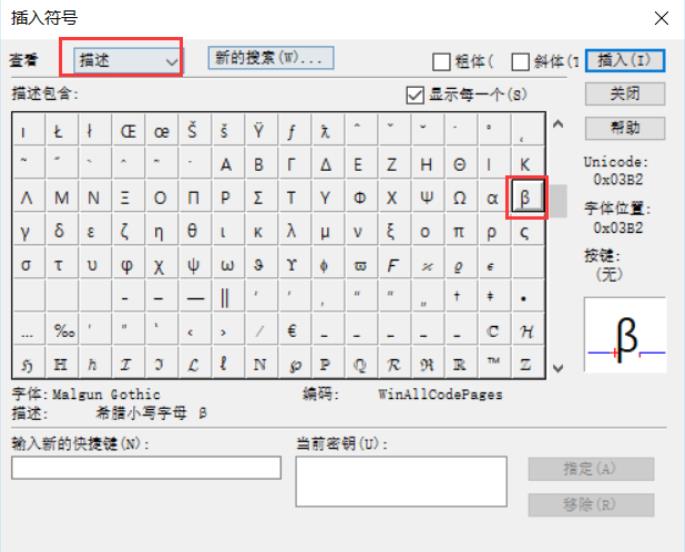Pick the capital Sigma Σ symbol
Viewport: 685px width, 552px height.
[258, 198]
